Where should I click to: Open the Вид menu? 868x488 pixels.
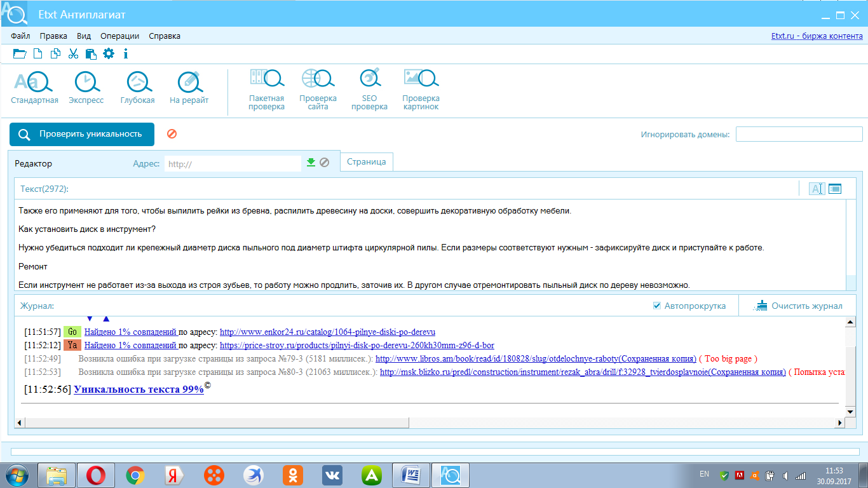click(84, 36)
